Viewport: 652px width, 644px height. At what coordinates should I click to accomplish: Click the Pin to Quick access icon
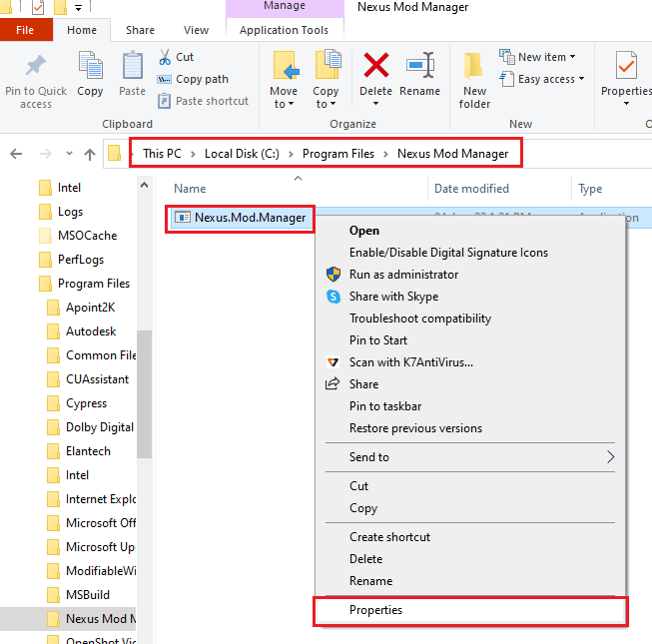pyautogui.click(x=36, y=65)
